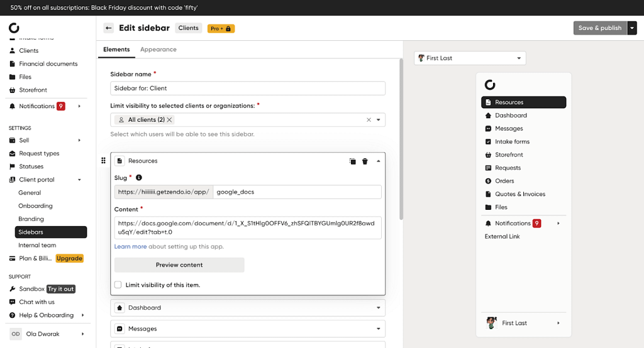Open the visibility clients dropdown arrow

378,120
